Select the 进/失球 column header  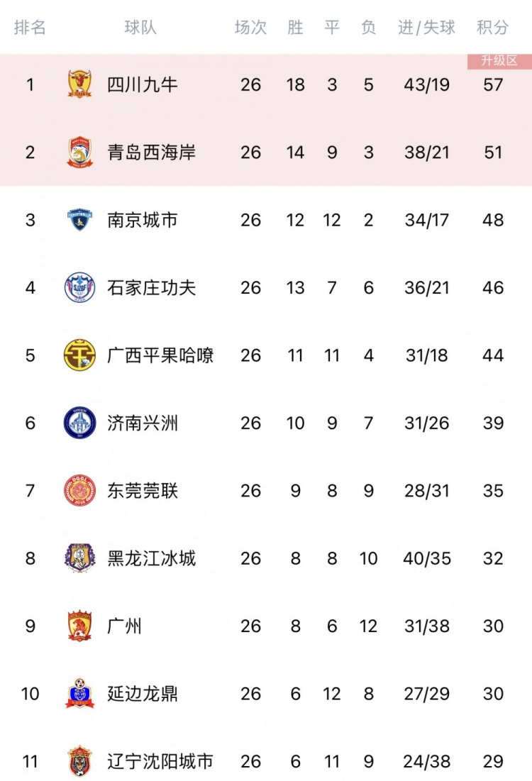point(426,27)
